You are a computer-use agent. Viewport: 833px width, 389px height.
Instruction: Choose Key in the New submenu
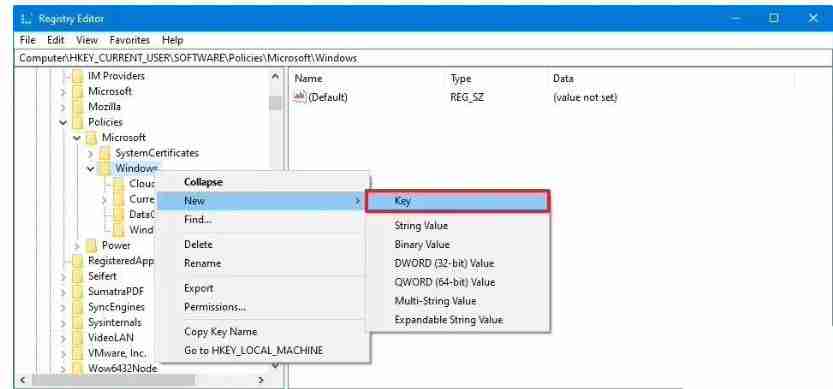(x=457, y=201)
